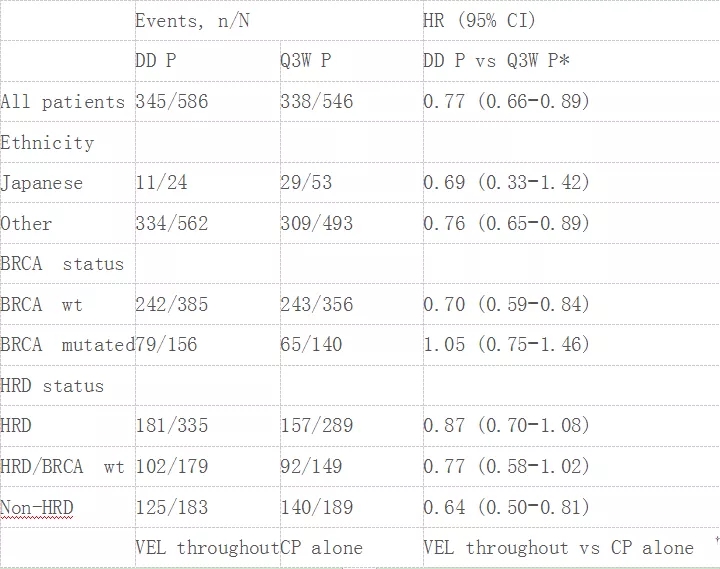Image resolution: width=720 pixels, height=569 pixels.
Task: Select the "All patients" row label
Action: point(63,102)
